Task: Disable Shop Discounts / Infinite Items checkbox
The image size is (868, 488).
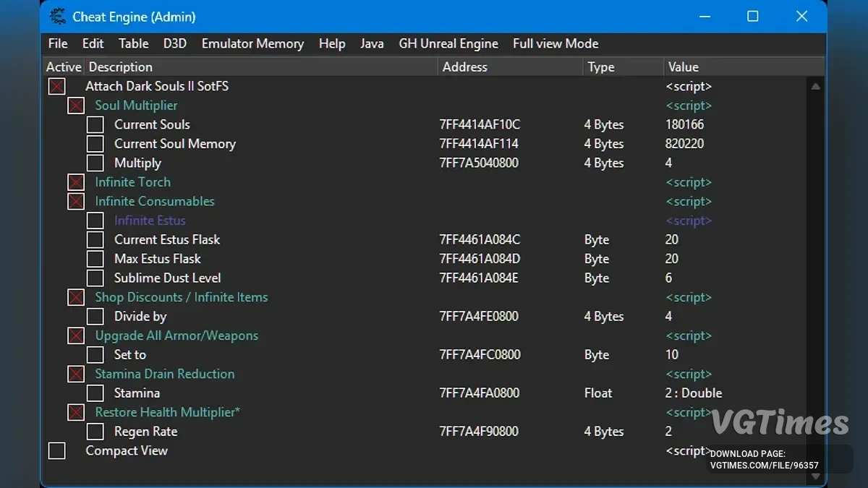Action: pyautogui.click(x=76, y=297)
